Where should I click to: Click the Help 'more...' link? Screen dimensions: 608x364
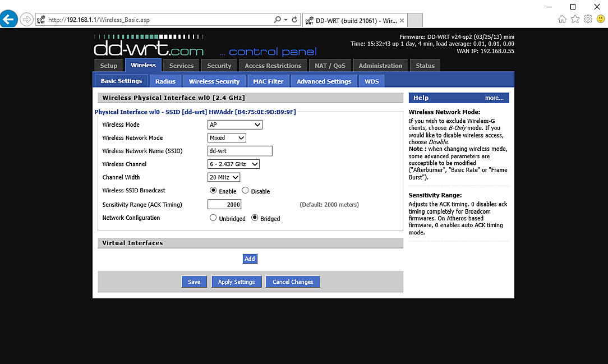494,98
